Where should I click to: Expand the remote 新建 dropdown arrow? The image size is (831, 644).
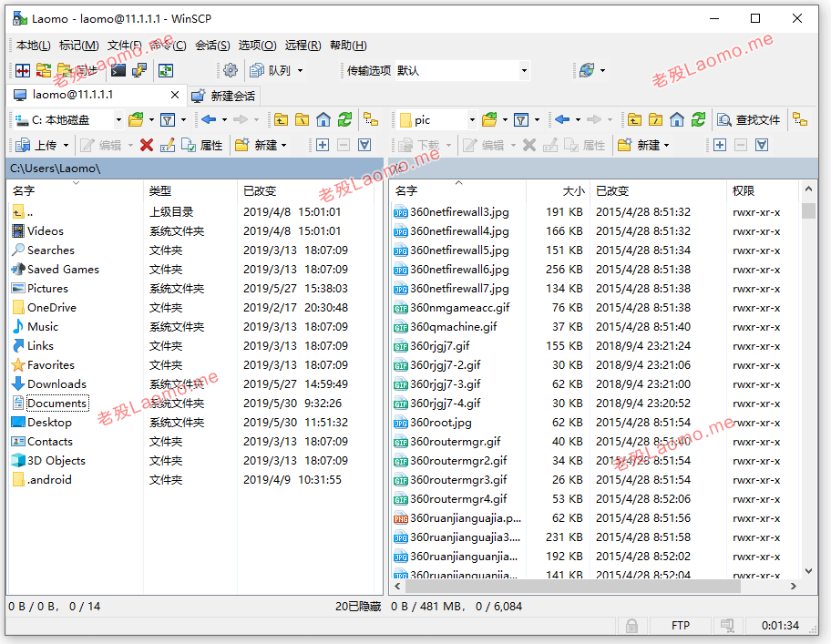pos(667,145)
